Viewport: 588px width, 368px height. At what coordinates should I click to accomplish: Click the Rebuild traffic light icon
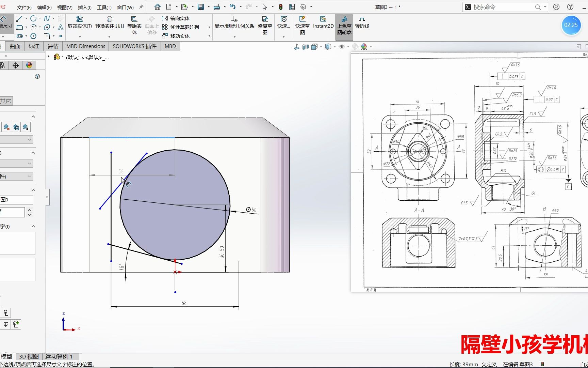point(281,7)
